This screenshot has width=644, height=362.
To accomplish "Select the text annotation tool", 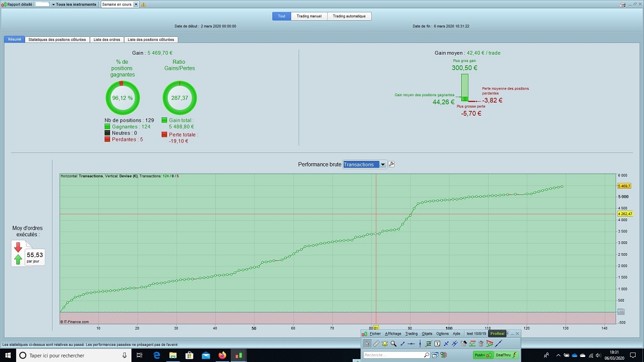I will 437,344.
